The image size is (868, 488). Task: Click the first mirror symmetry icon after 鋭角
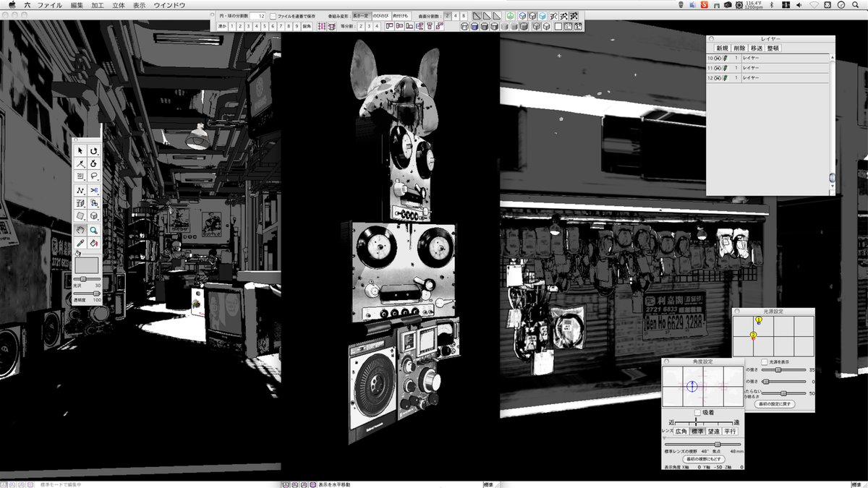(322, 26)
